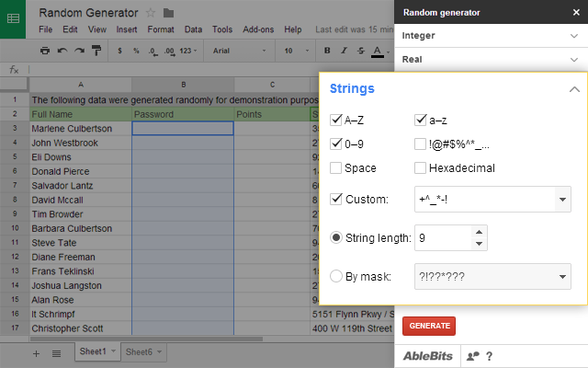Switch to the Sheet6 tab
The image size is (588, 368).
pos(140,352)
